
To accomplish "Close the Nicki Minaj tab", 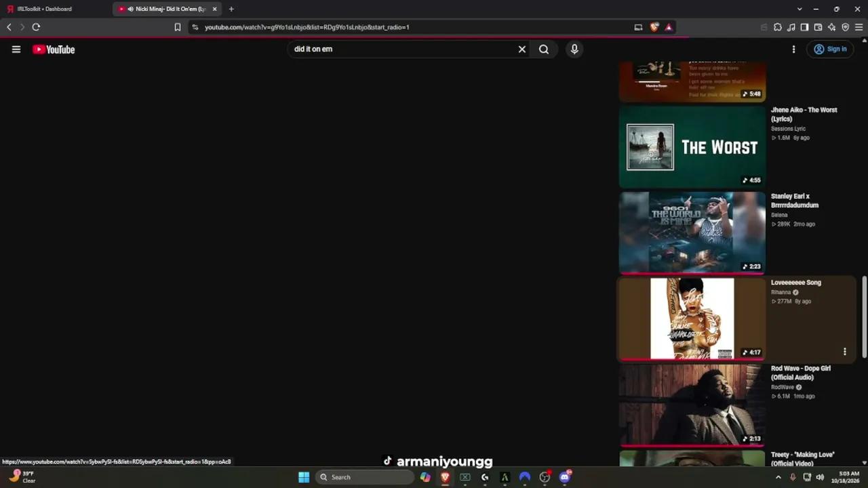I will click(215, 9).
